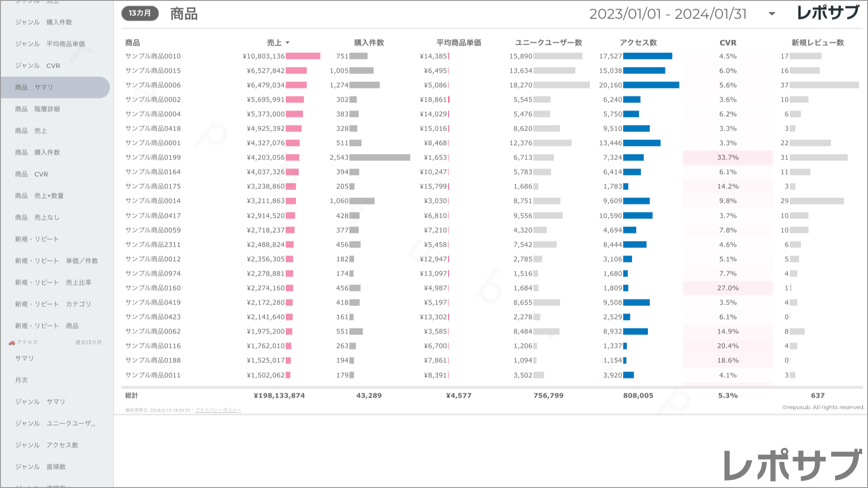
Task: Click total purchases 43,289
Action: 369,396
